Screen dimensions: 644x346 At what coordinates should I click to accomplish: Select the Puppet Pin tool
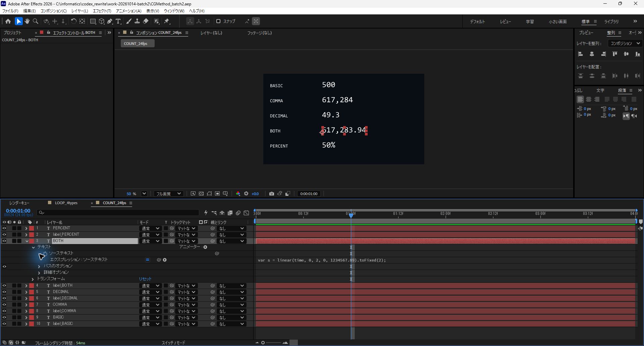click(x=167, y=21)
